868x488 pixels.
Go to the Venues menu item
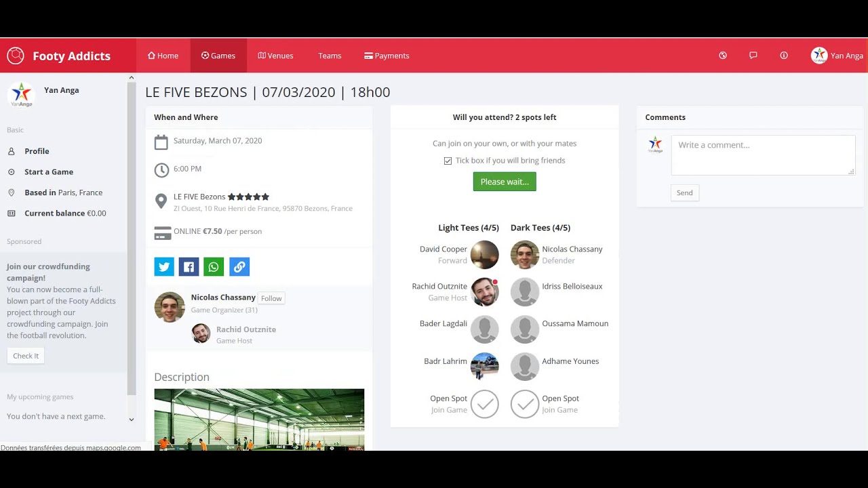(x=275, y=56)
